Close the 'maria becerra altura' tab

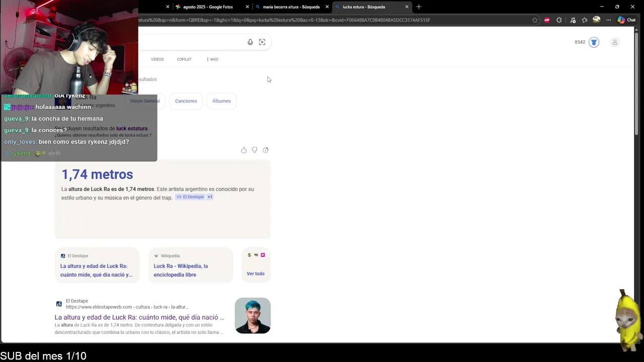coord(327,7)
